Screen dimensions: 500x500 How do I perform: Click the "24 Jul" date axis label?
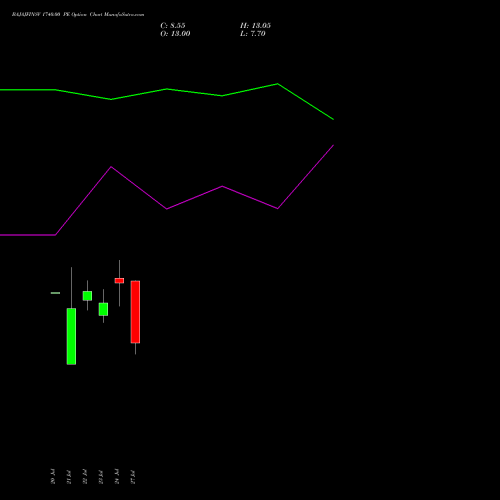pos(117,476)
